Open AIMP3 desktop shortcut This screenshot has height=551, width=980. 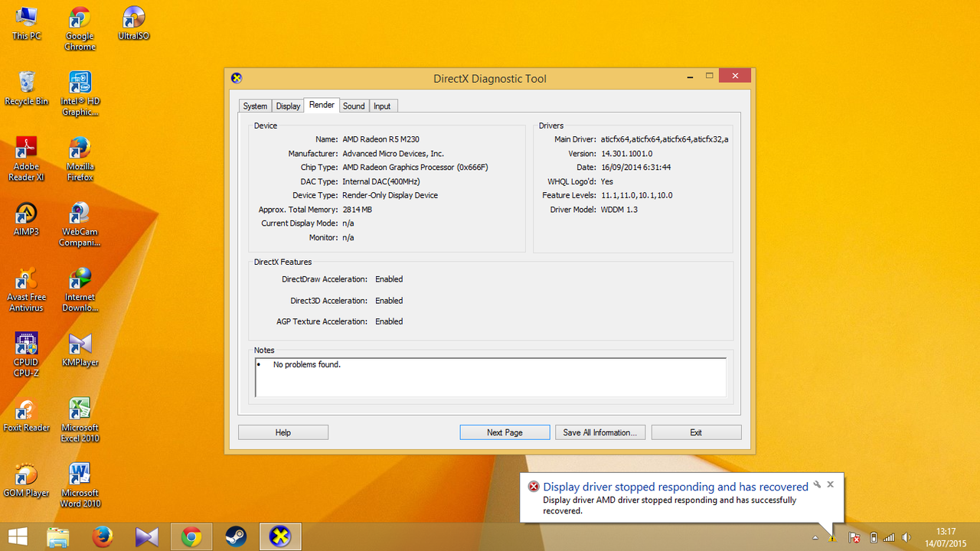click(26, 220)
